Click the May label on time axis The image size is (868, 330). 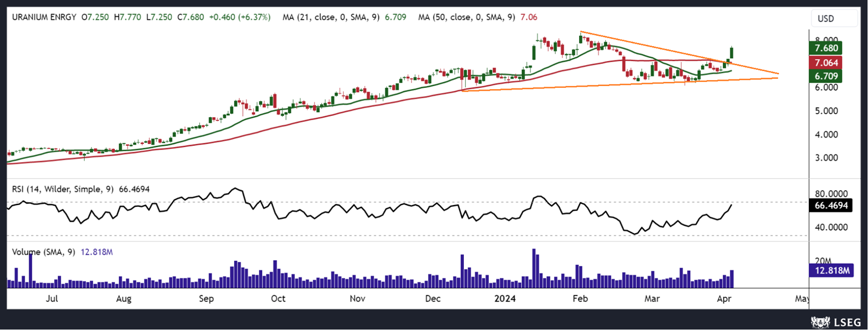pyautogui.click(x=802, y=298)
